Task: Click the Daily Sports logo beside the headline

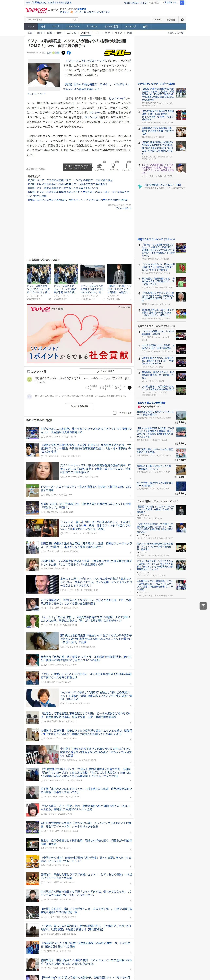Action: pos(118,53)
